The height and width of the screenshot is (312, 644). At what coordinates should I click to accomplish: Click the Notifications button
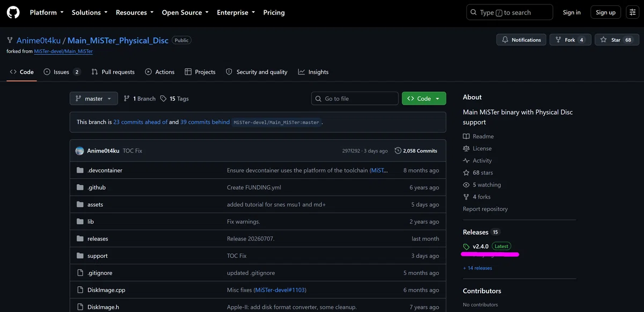[521, 40]
